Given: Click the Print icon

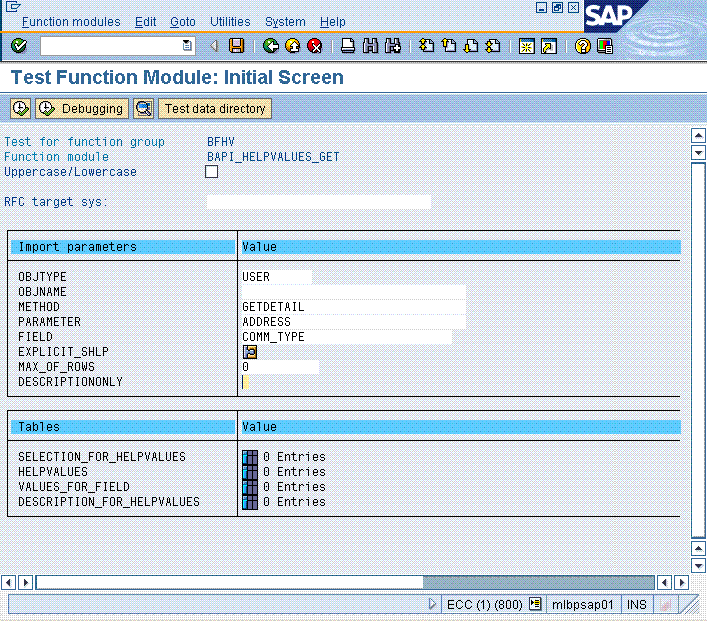Looking at the screenshot, I should (x=348, y=46).
